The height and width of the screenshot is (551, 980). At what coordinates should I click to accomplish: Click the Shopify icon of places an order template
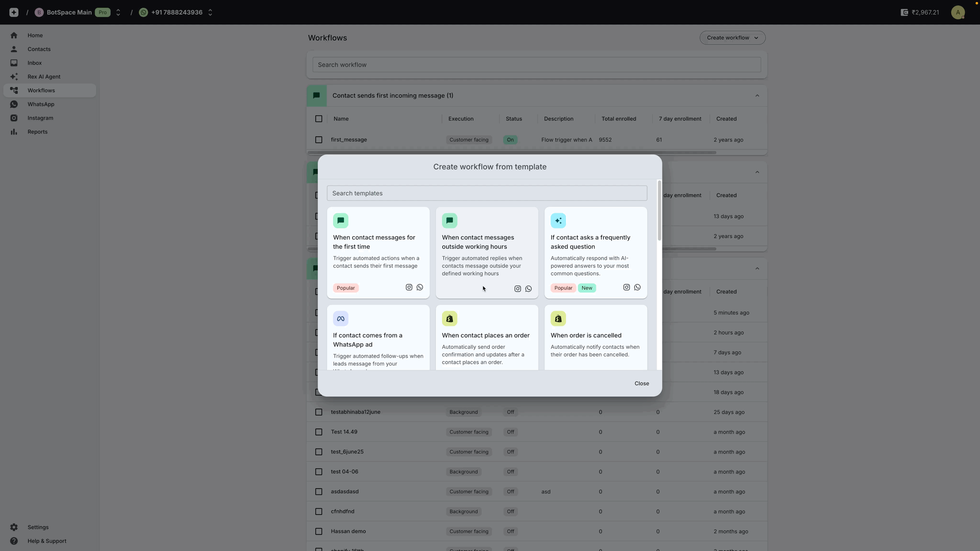449,318
